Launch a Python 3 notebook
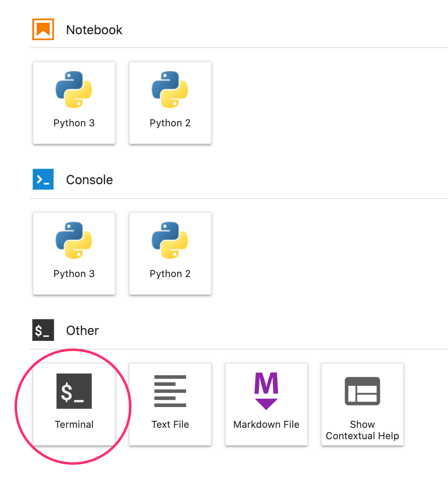 (x=74, y=103)
